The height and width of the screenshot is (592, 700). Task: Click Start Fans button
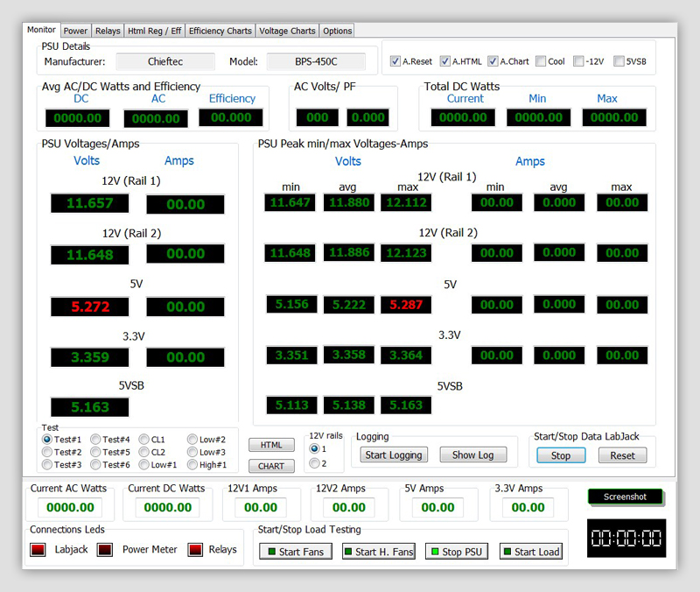(x=296, y=552)
